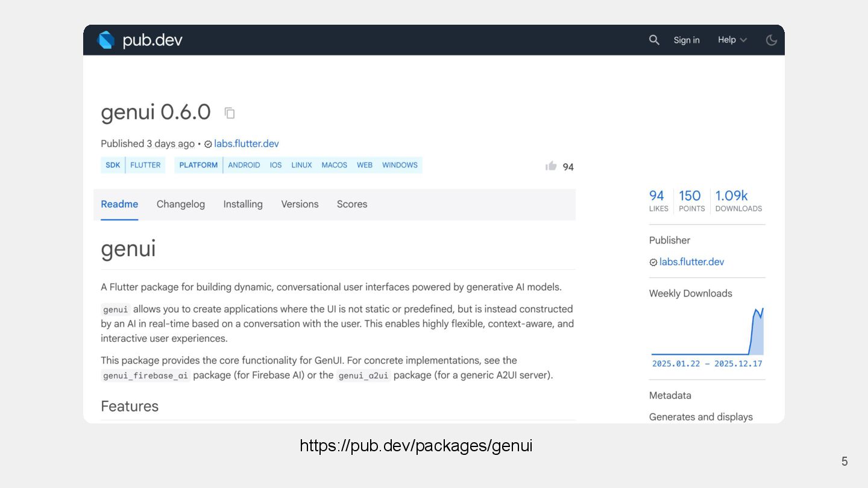Image resolution: width=868 pixels, height=488 pixels.
Task: Copy the genui 0.6.0 package name icon
Action: [x=230, y=113]
